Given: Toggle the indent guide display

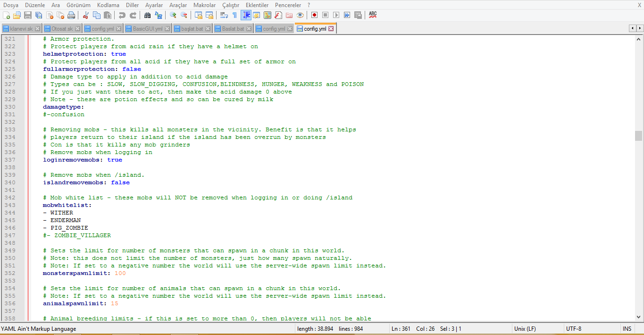Looking at the screenshot, I should (246, 15).
